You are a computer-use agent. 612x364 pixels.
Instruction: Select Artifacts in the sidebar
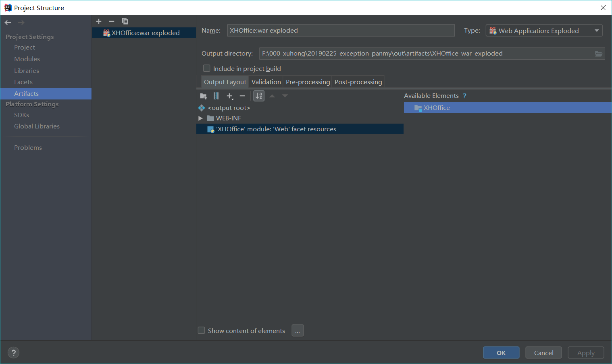click(x=46, y=94)
